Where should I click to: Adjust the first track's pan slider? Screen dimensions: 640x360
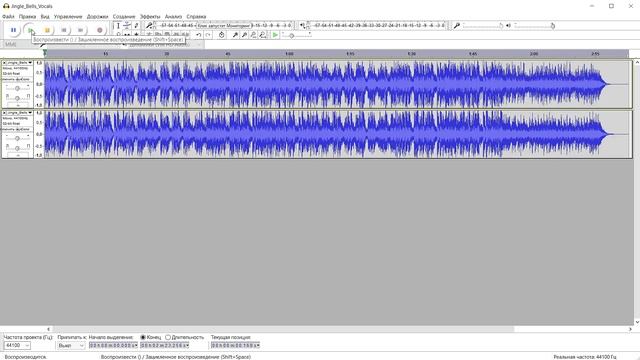coord(17,98)
